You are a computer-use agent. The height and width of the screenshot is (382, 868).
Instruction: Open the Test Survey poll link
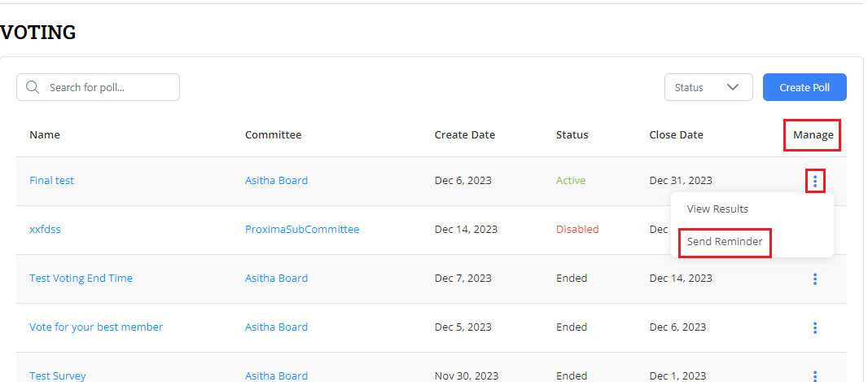[x=57, y=375]
